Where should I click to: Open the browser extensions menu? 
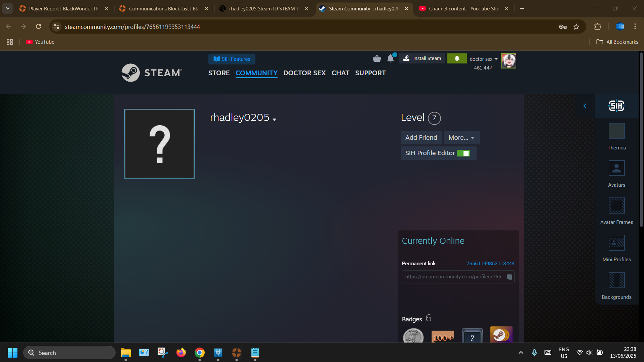(x=598, y=27)
